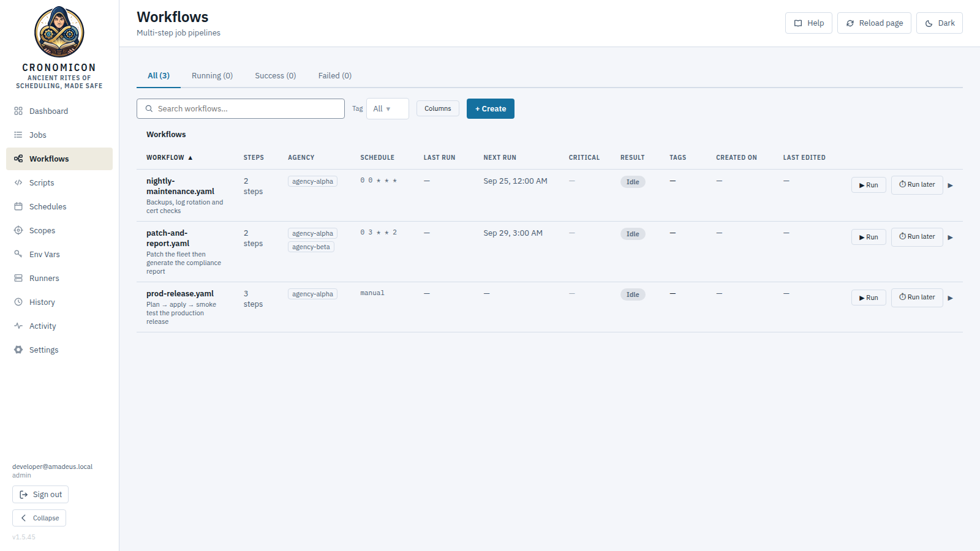
Task: Click the '0 0 * * *' schedule
Action: [x=379, y=181]
